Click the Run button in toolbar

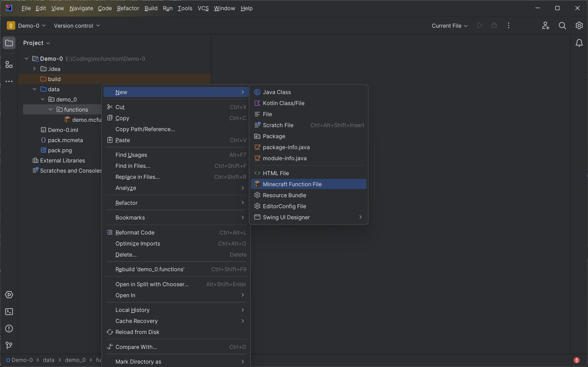pos(480,25)
